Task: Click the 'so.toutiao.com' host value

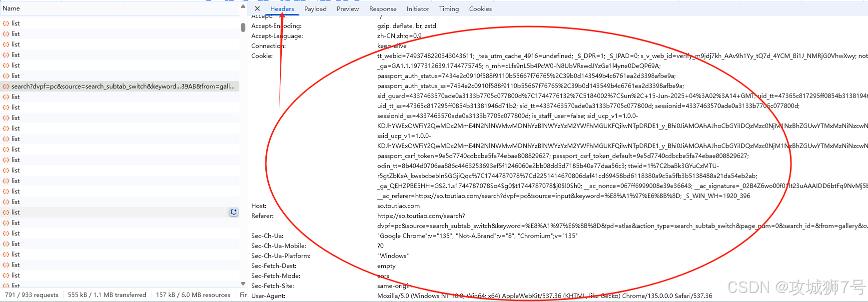Action: pyautogui.click(x=398, y=206)
